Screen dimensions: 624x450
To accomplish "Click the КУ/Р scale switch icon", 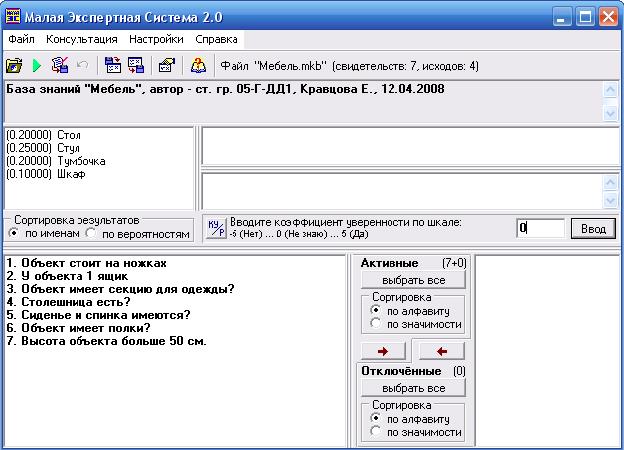I will tap(216, 228).
